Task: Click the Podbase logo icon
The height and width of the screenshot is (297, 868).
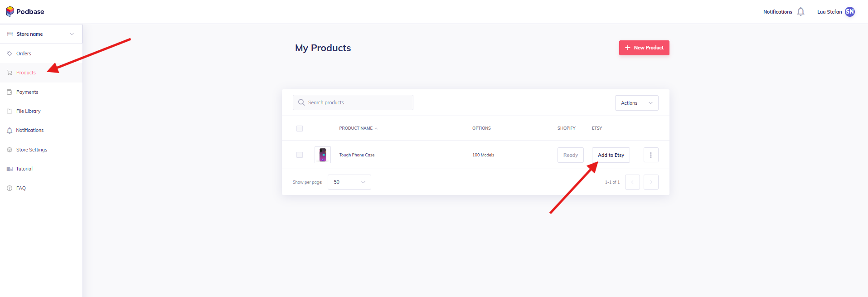Action: 10,11
